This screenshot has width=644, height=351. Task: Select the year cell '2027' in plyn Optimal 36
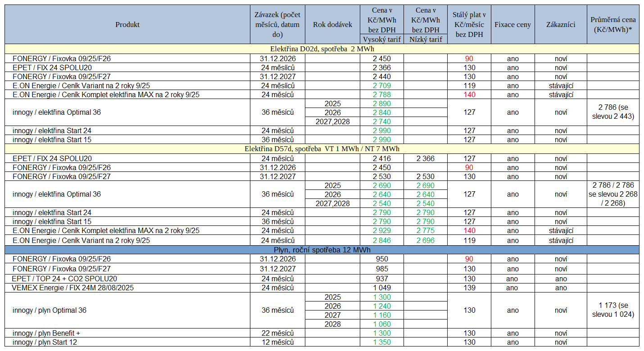tap(332, 315)
